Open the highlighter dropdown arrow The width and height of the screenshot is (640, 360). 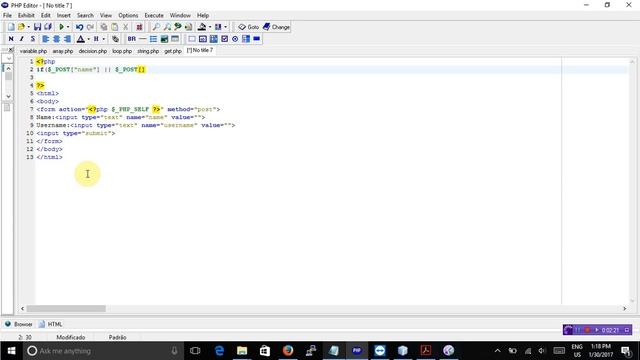tap(210, 27)
